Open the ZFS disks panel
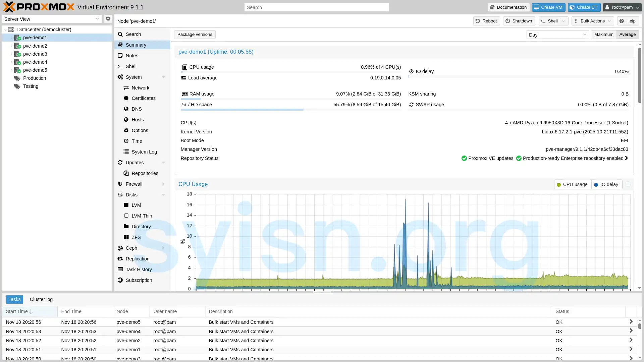Image resolution: width=644 pixels, height=362 pixels. click(x=135, y=237)
